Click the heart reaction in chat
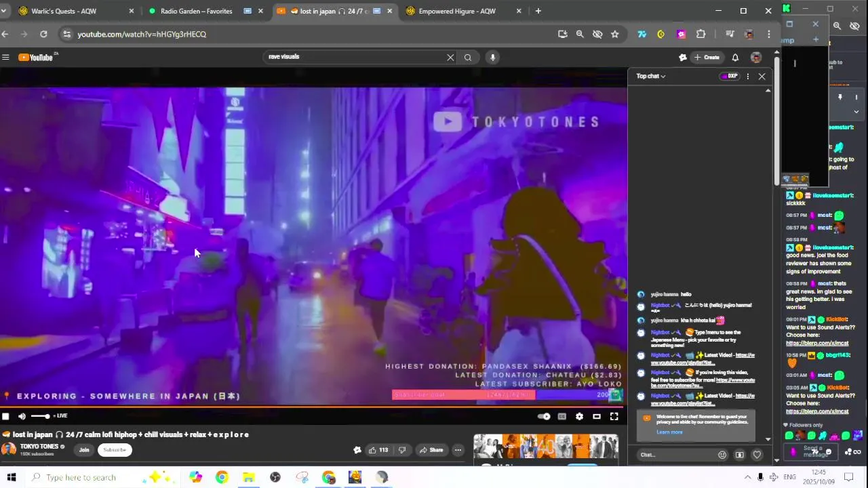 (757, 455)
